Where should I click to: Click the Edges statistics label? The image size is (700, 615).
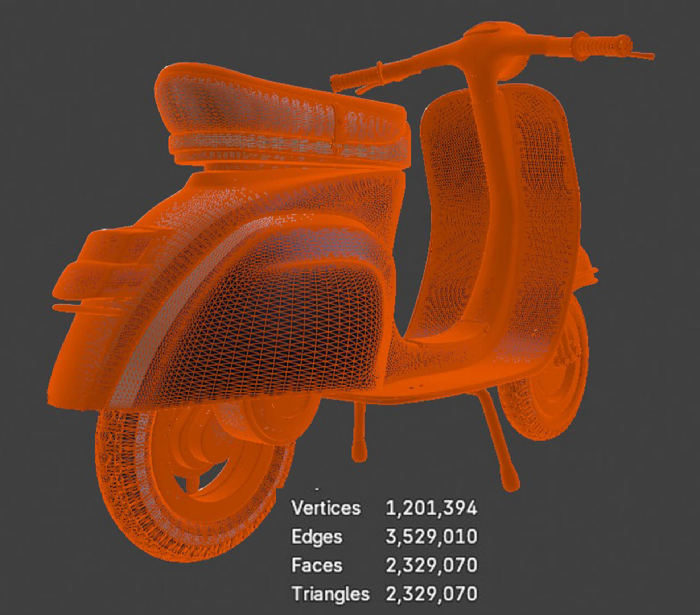tap(317, 537)
